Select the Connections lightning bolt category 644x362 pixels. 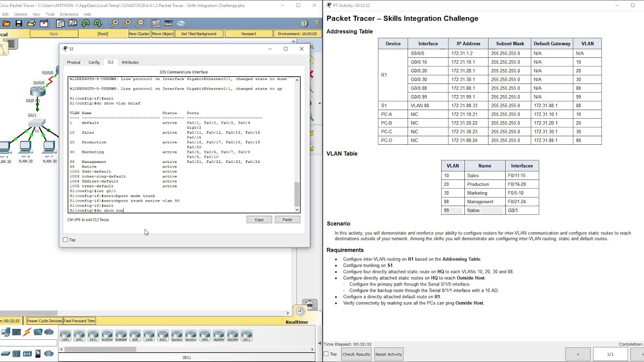27,332
